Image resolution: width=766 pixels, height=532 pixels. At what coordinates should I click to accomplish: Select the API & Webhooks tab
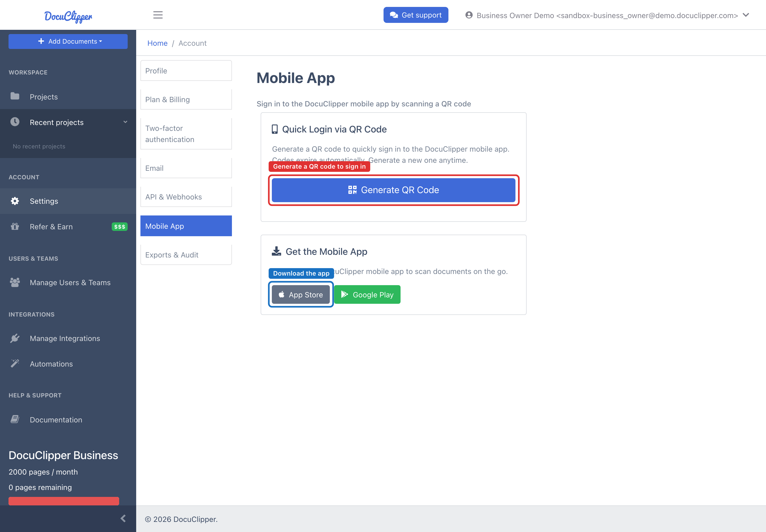click(186, 197)
